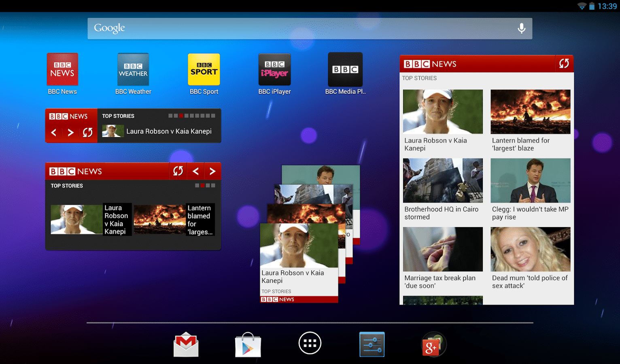Screen dimensions: 620x364
Task: Refresh the large BBC News widget
Action: [564, 63]
